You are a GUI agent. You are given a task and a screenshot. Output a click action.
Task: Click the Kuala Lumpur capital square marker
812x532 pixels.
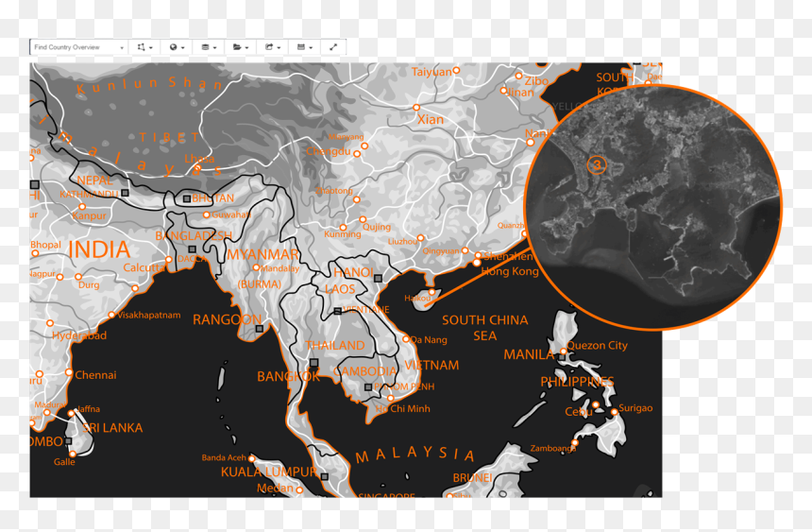pyautogui.click(x=324, y=476)
